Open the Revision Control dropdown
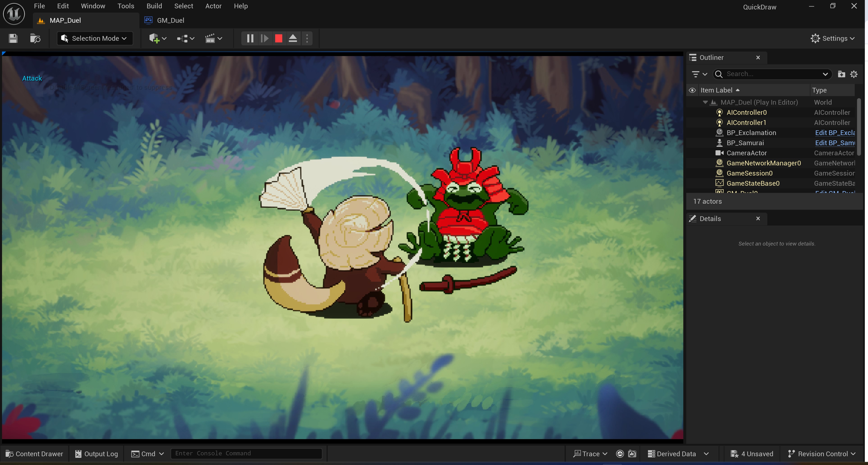 [822, 454]
